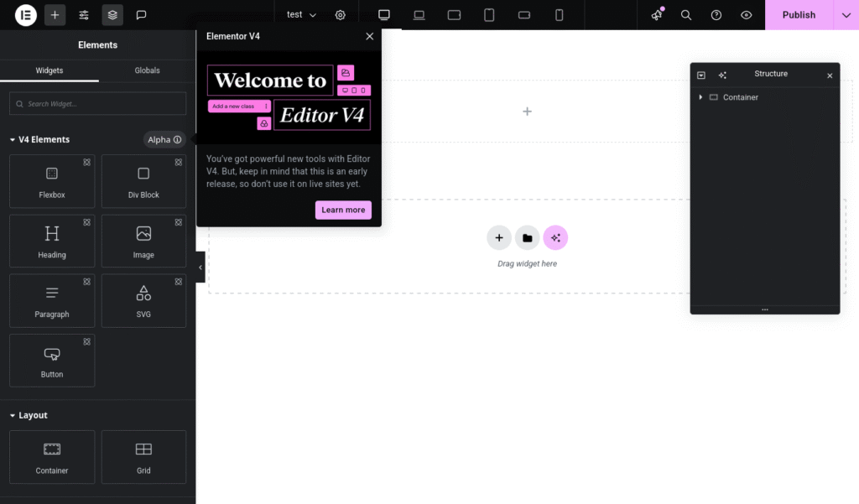Click the Learn more button
Screen dimensions: 859x504
click(343, 210)
